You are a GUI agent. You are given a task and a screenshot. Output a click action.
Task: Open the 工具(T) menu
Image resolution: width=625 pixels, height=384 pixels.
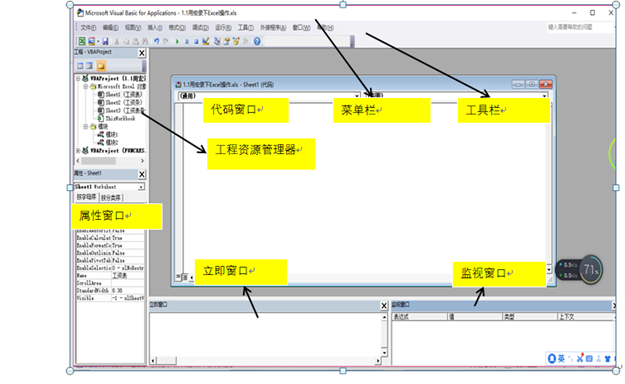coord(246,28)
